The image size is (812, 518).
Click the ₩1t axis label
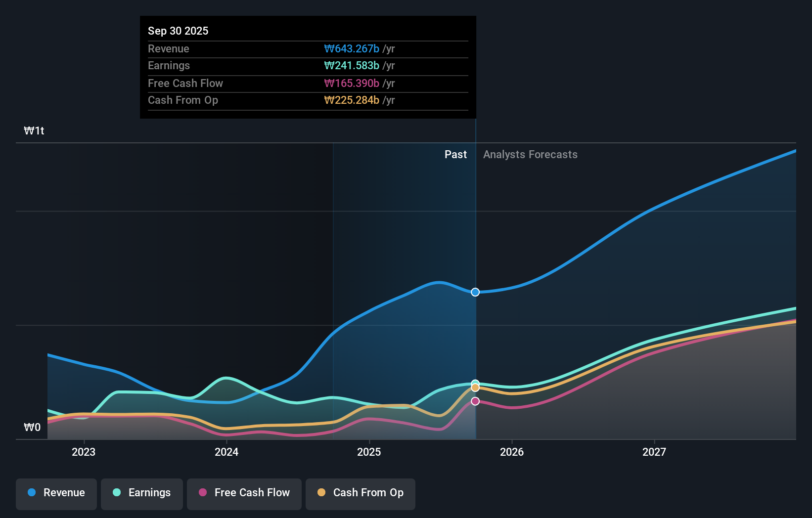pyautogui.click(x=34, y=130)
